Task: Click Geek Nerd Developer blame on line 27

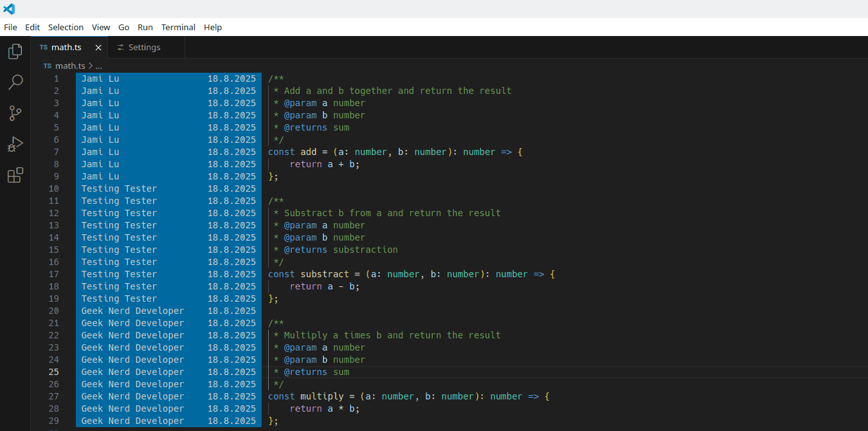Action: [x=132, y=396]
